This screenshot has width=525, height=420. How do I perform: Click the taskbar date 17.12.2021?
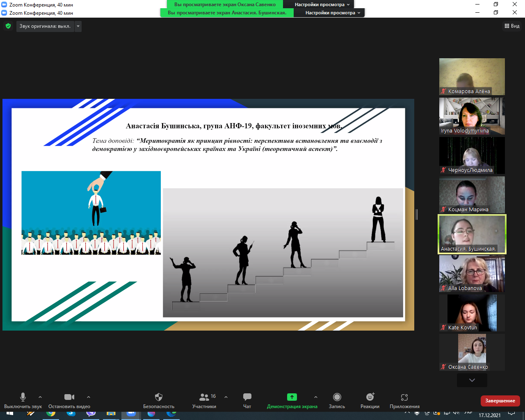pyautogui.click(x=490, y=415)
